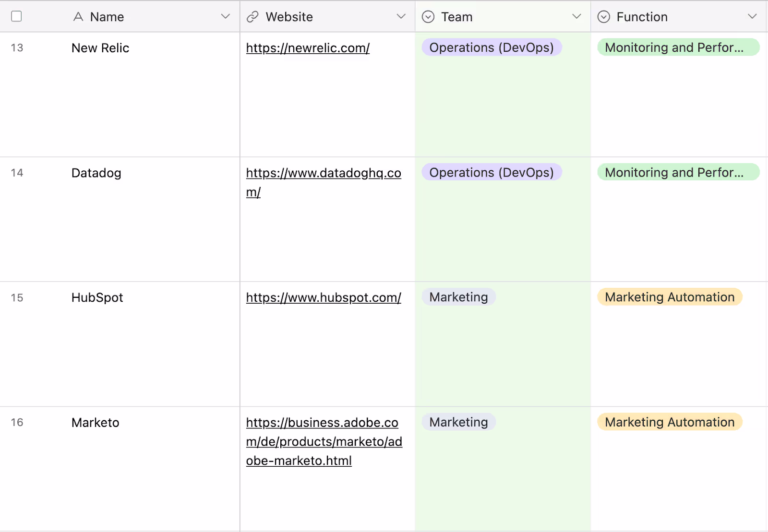Click Marketing Automation tag in Marketo row
The width and height of the screenshot is (768, 532).
pyautogui.click(x=670, y=422)
